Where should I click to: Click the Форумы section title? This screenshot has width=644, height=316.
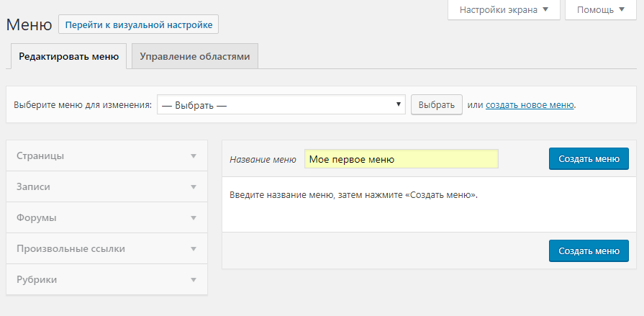coord(37,218)
